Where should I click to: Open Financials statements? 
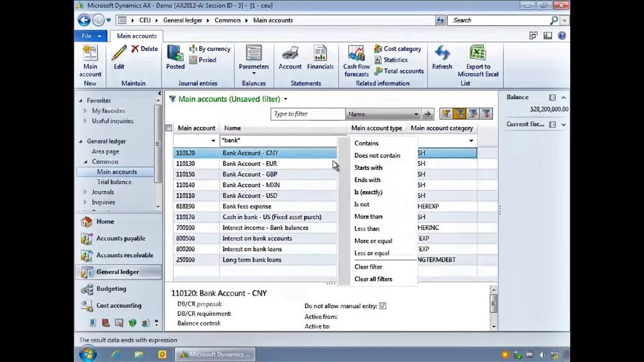320,57
